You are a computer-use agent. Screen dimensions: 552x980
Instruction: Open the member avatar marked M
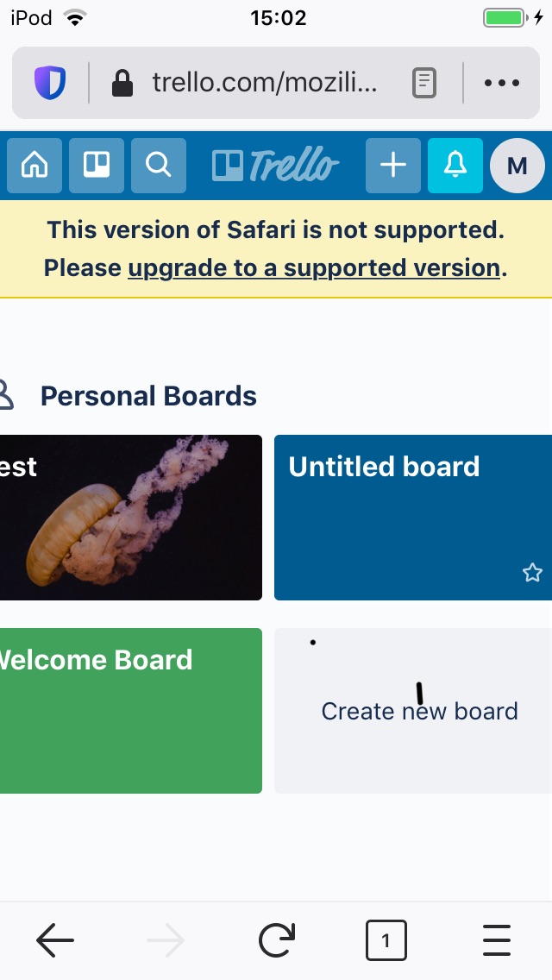517,165
